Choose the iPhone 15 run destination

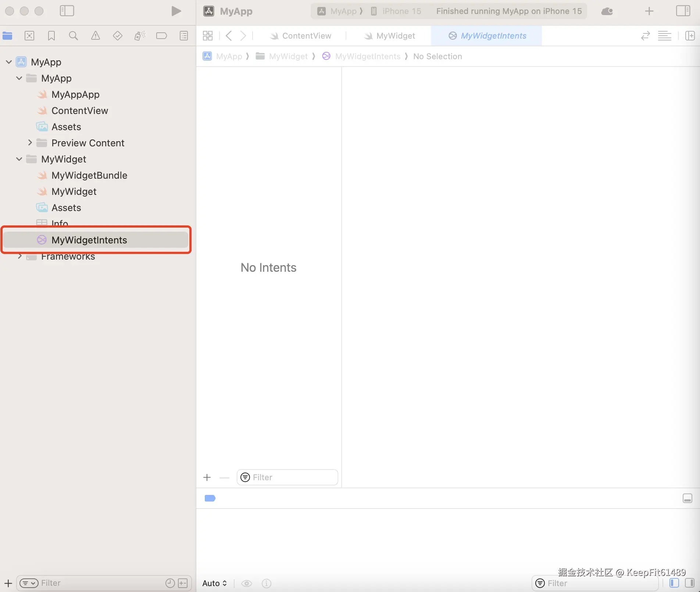(396, 11)
